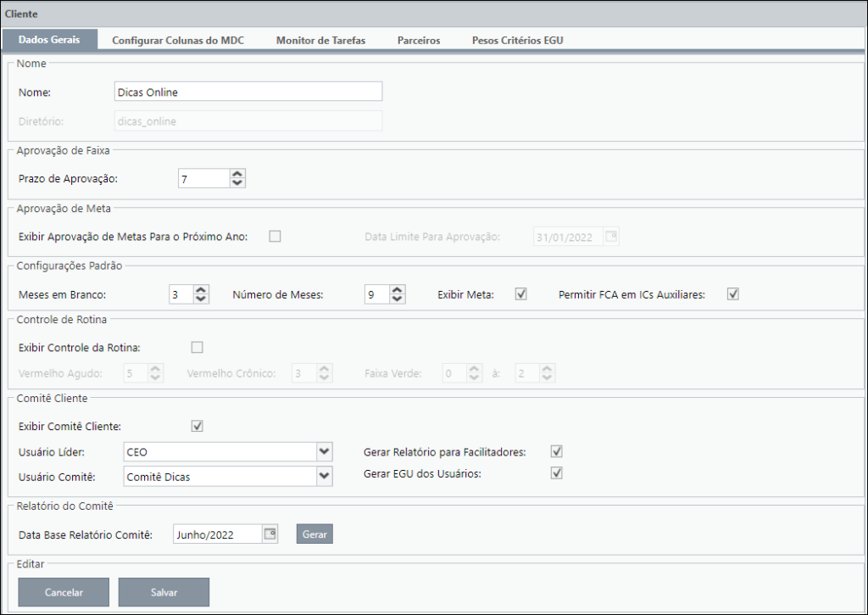Open the Dados Gerais tab
Viewport: 868px width, 615px height.
pos(50,39)
